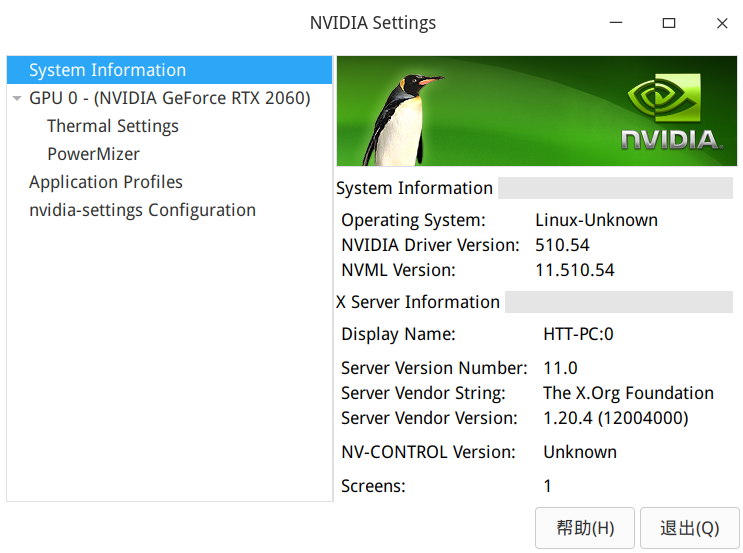Open Application Profiles page

pos(106,182)
